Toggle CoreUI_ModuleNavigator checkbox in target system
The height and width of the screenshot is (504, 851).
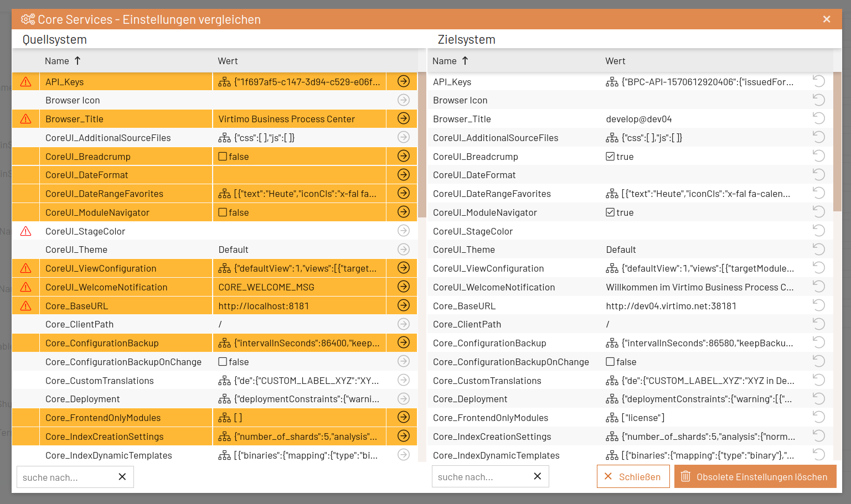pos(610,212)
